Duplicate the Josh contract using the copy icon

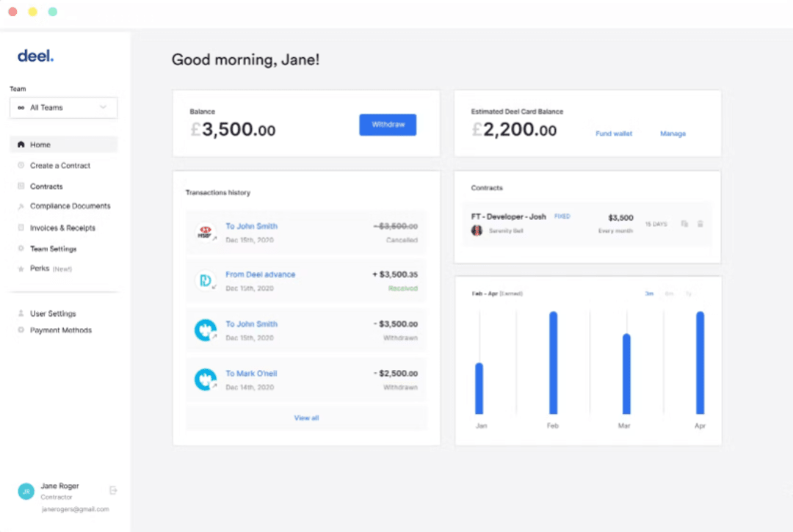point(684,223)
